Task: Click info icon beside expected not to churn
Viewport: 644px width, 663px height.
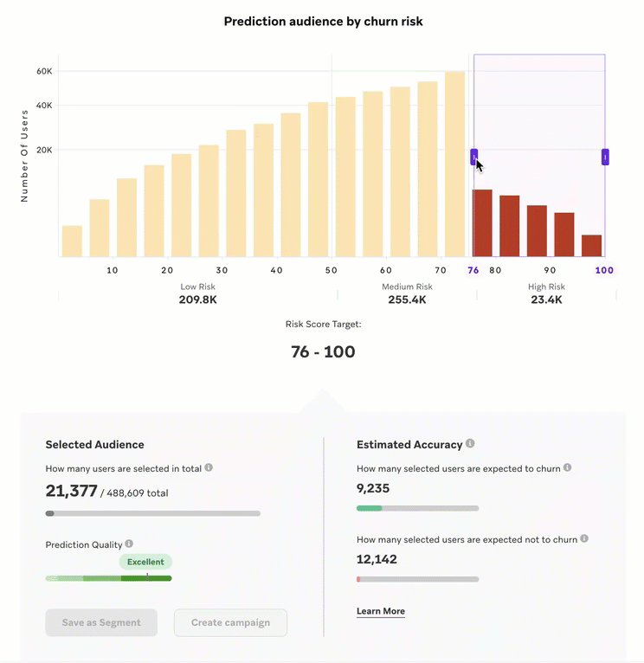Action: 584,538
